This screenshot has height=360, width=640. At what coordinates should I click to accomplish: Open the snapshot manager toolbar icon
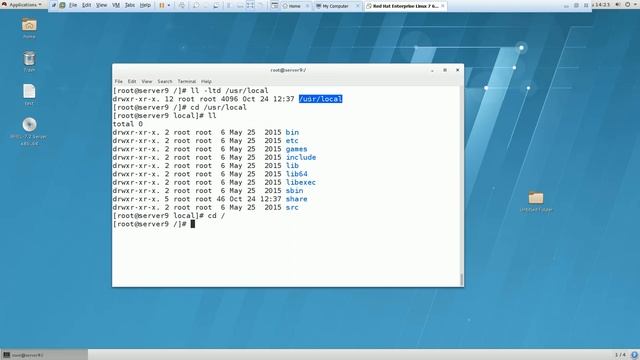point(216,5)
